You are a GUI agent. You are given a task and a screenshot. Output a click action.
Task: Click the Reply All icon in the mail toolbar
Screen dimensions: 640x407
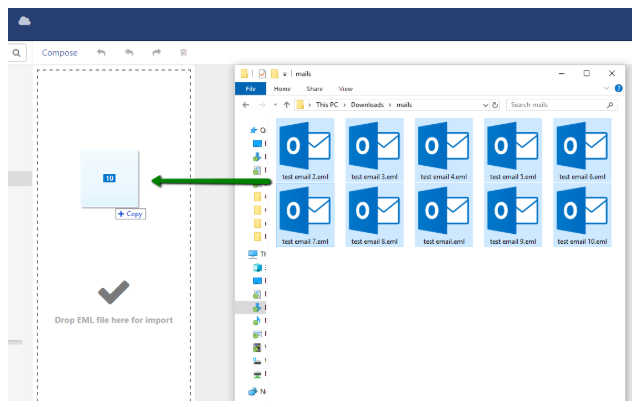[129, 52]
